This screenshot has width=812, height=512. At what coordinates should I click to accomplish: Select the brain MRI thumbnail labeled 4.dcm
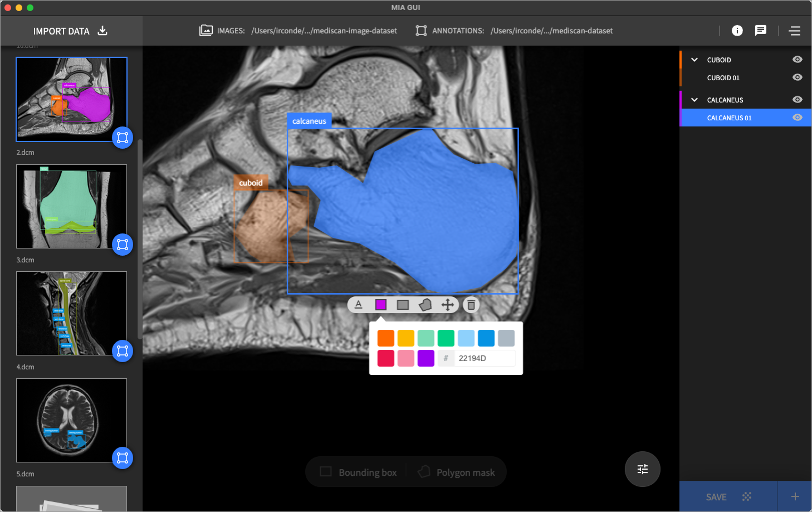[x=71, y=420]
